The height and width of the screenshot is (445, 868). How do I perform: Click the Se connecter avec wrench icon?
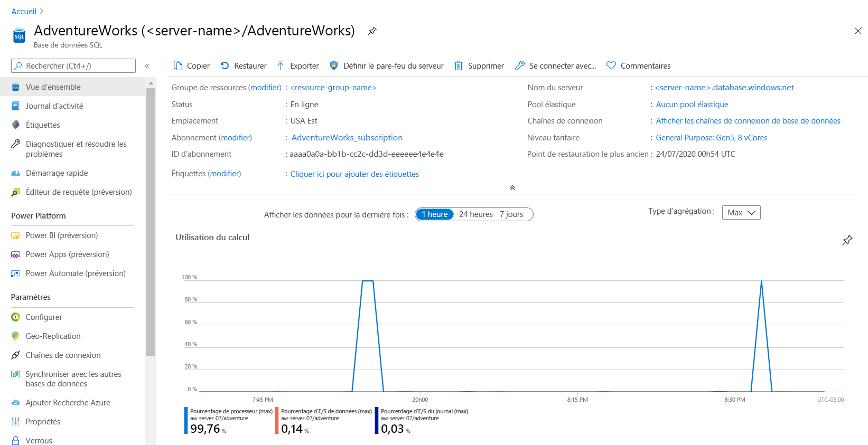520,65
